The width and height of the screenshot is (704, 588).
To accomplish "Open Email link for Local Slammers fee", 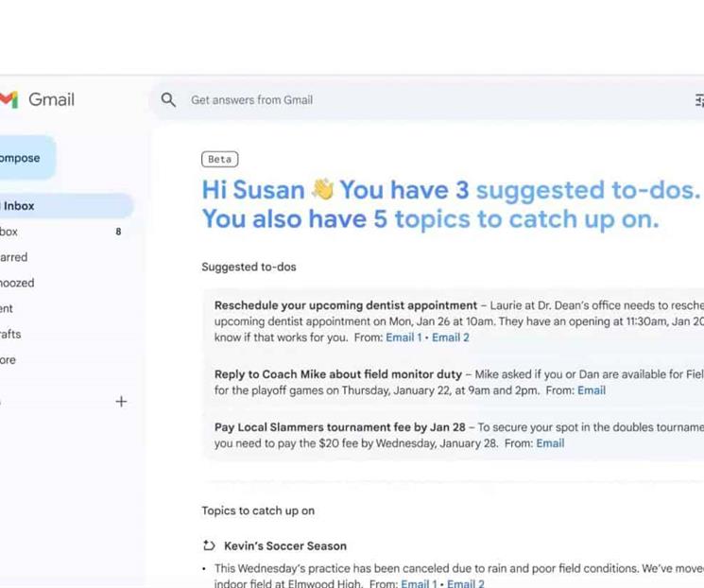I will [x=550, y=443].
